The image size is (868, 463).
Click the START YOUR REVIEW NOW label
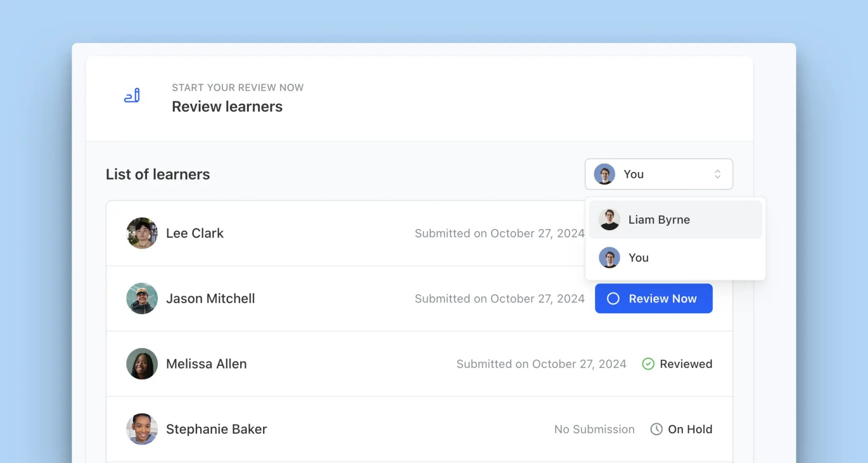238,87
